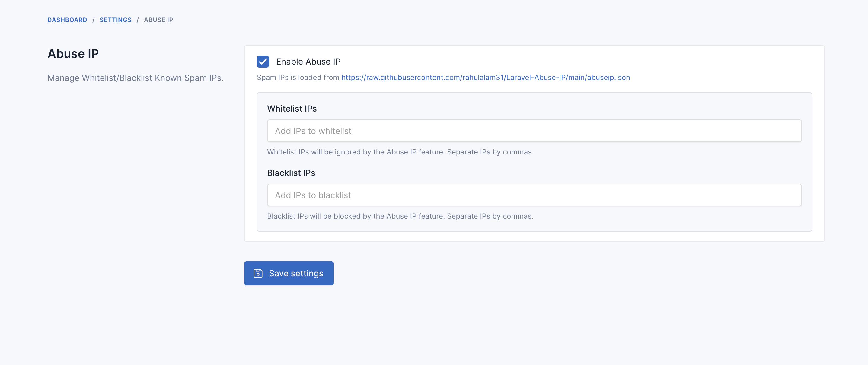Click the Abuse IP page heading
Image resolution: width=868 pixels, height=365 pixels.
73,53
